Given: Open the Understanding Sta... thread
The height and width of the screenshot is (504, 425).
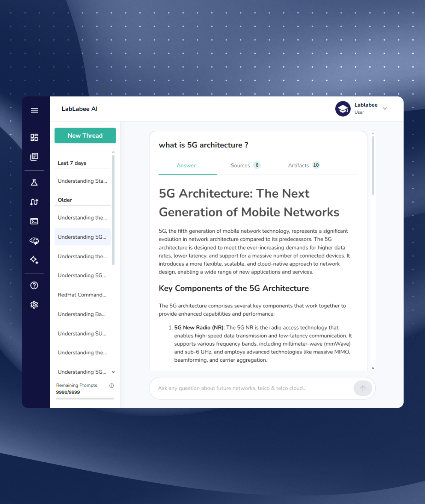Looking at the screenshot, I should pos(83,181).
